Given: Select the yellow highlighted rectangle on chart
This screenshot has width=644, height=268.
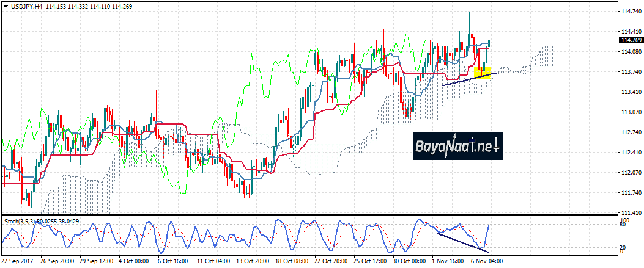Looking at the screenshot, I should pos(484,72).
